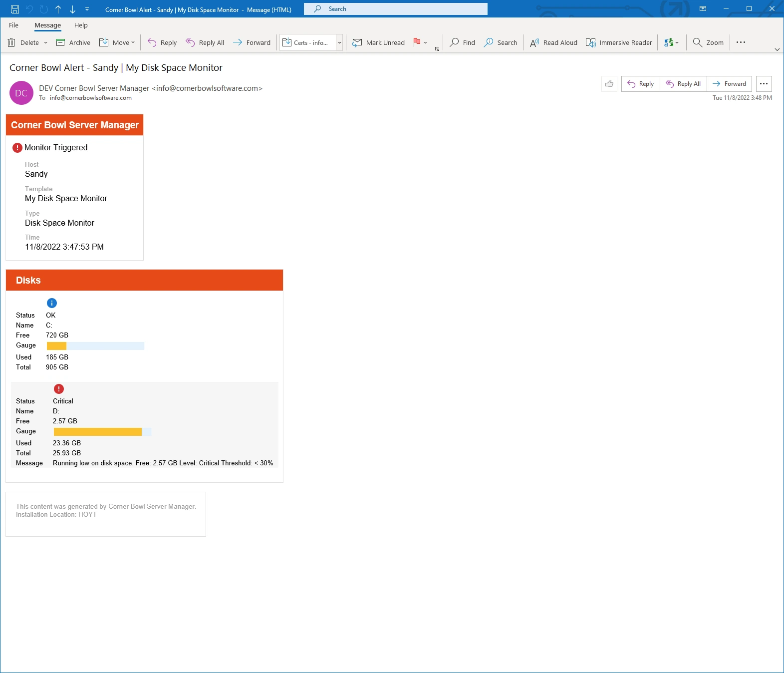
Task: Switch to the Help tab
Action: coord(81,25)
